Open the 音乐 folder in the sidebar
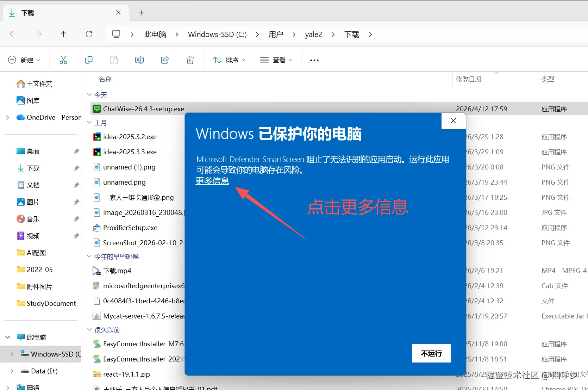 click(x=32, y=219)
